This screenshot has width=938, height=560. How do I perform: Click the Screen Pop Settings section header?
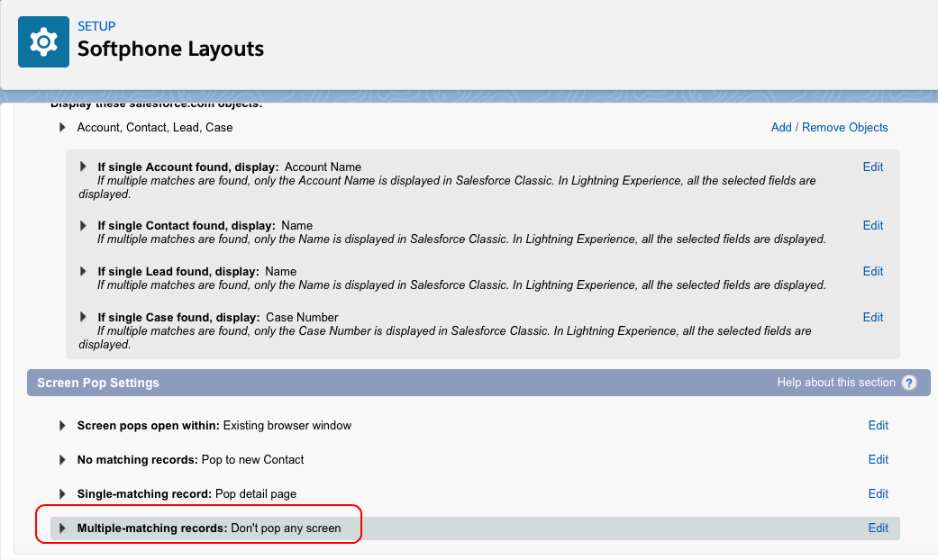98,383
